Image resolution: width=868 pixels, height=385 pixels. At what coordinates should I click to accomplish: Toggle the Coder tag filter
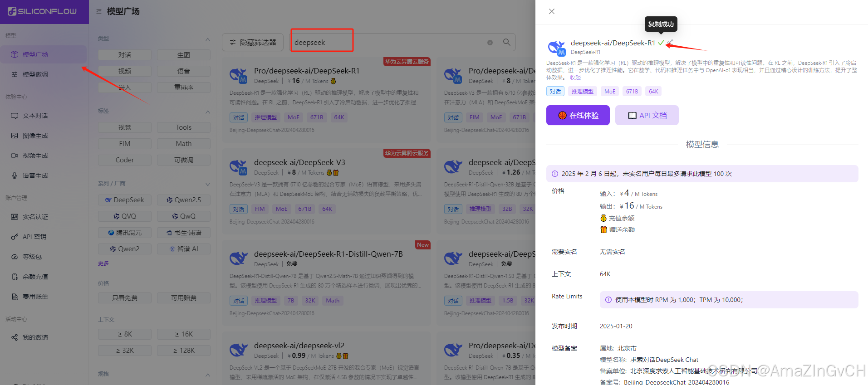click(x=125, y=160)
